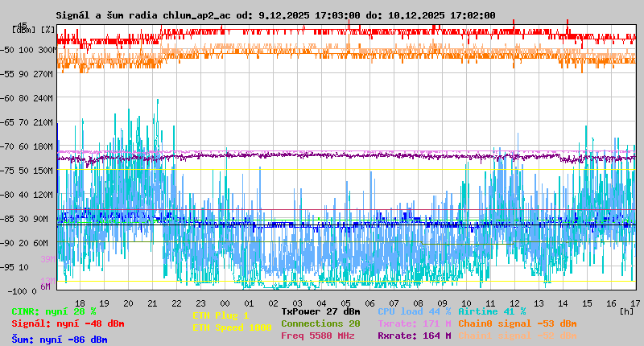Select the Txrate 171 M legend label
The height and width of the screenshot is (346, 644).
point(414,323)
